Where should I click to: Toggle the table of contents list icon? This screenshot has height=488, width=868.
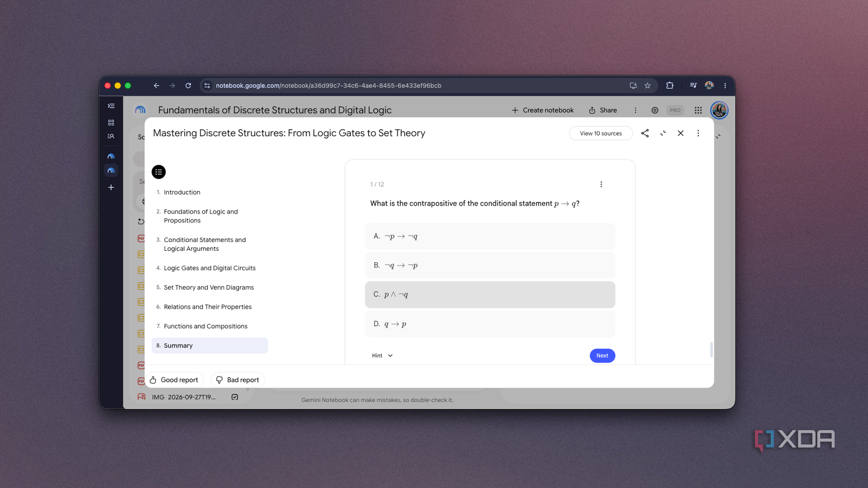(x=159, y=172)
